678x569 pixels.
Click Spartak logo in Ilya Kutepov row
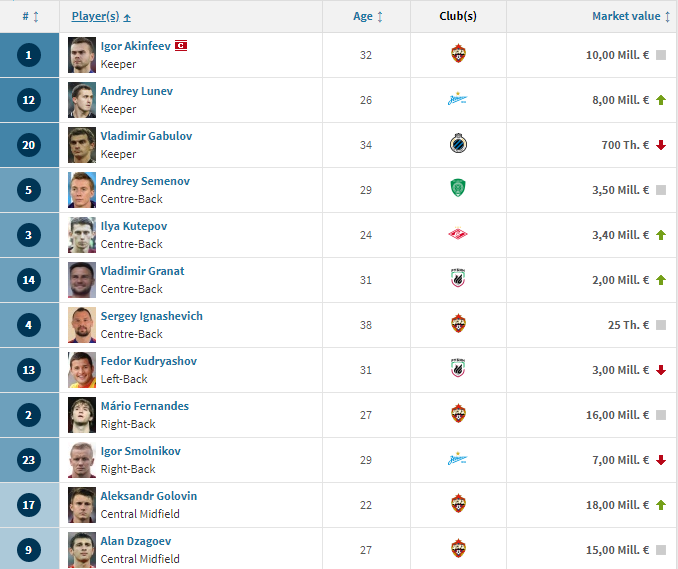(x=458, y=234)
